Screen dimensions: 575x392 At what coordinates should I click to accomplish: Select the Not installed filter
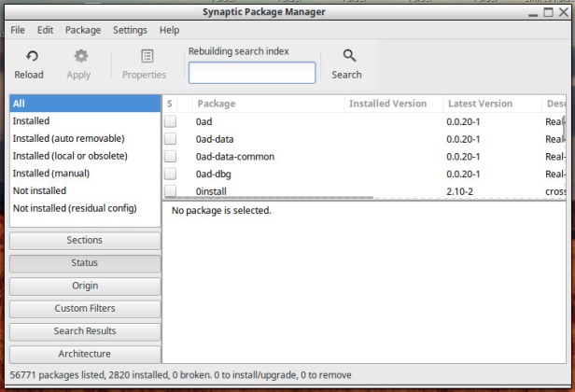(x=40, y=190)
